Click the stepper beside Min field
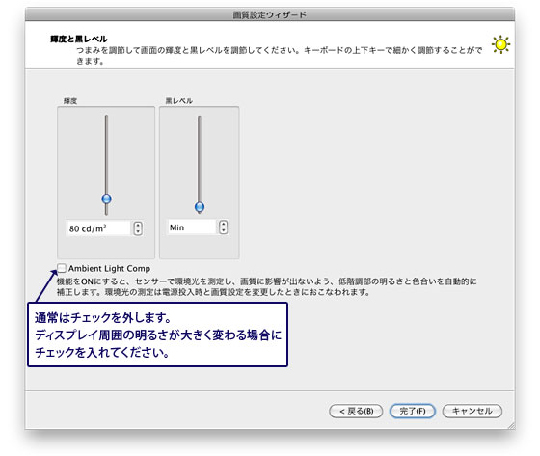Viewport: 540px width, 456px height. click(x=224, y=227)
